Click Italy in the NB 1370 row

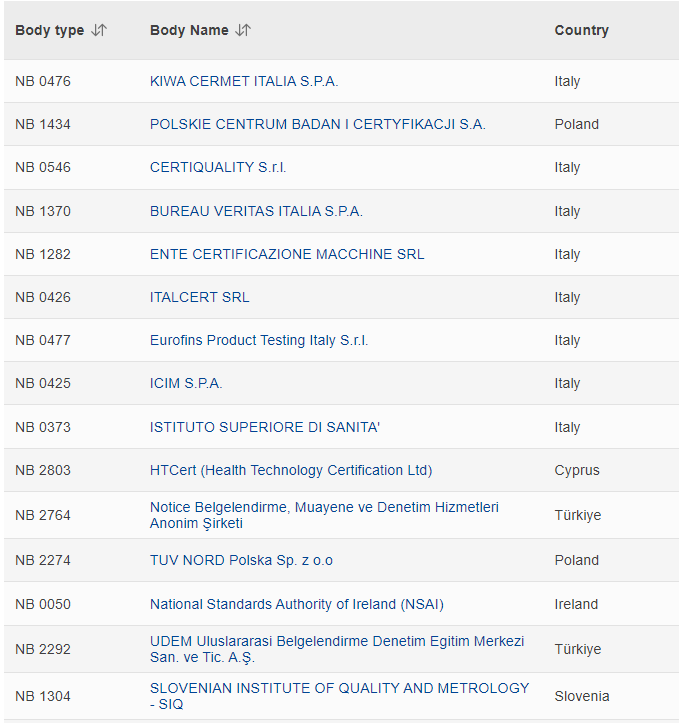point(567,211)
